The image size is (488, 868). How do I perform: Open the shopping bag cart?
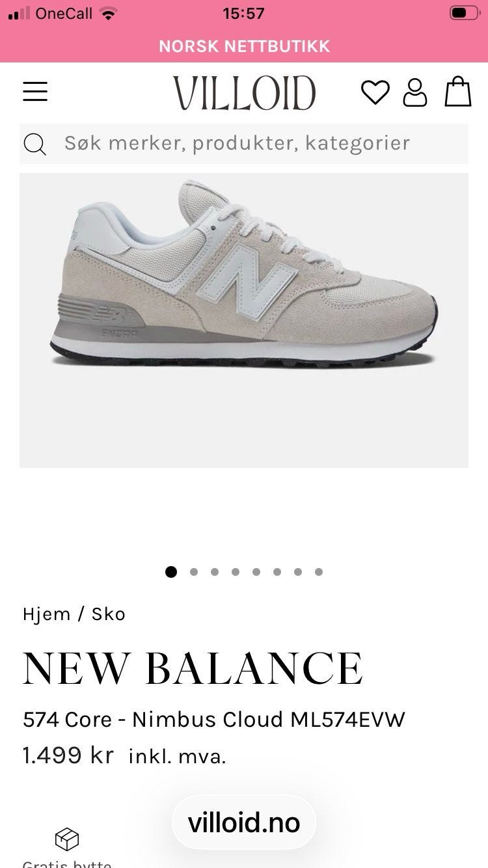[458, 92]
